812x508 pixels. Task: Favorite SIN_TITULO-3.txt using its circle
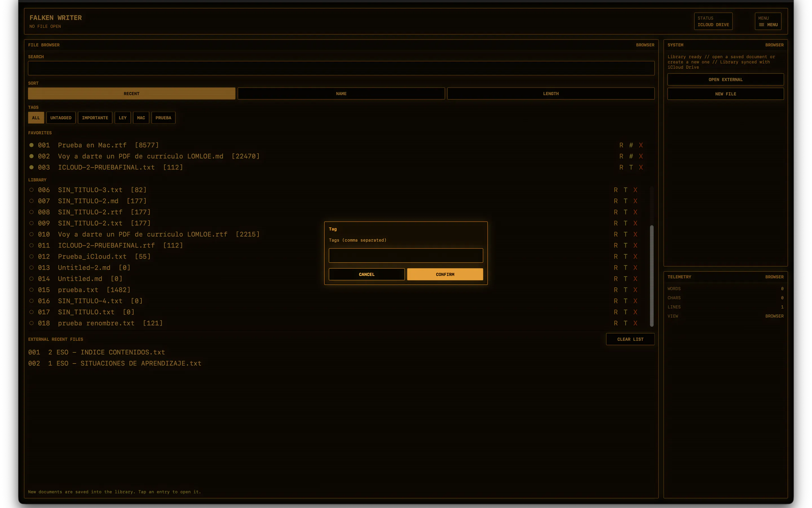[x=31, y=190]
